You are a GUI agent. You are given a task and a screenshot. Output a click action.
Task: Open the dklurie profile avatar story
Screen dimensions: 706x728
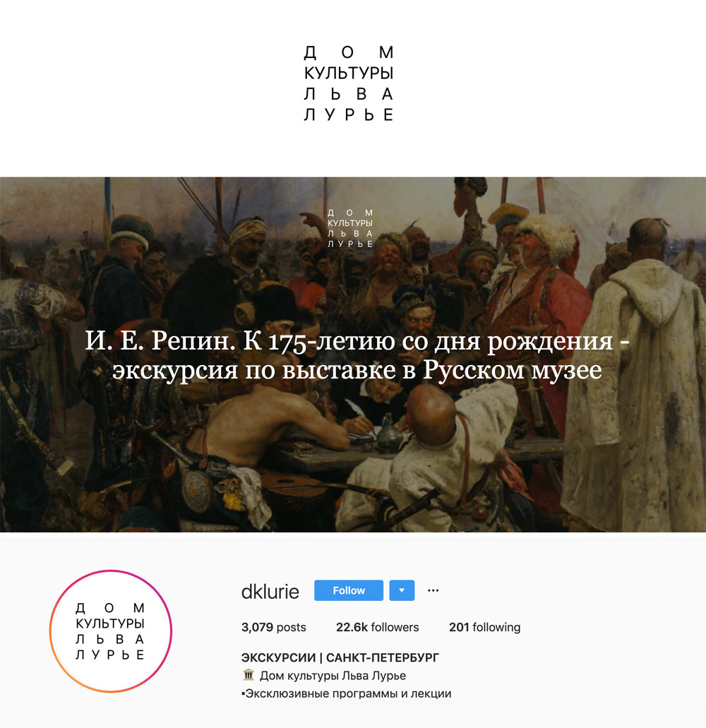tap(110, 631)
